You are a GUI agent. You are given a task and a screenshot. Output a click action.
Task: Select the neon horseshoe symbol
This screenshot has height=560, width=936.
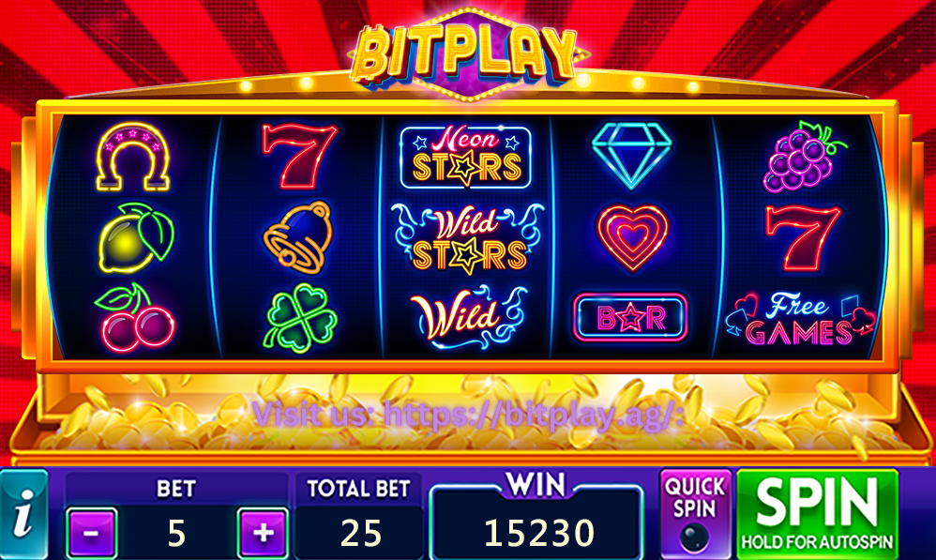(x=133, y=157)
